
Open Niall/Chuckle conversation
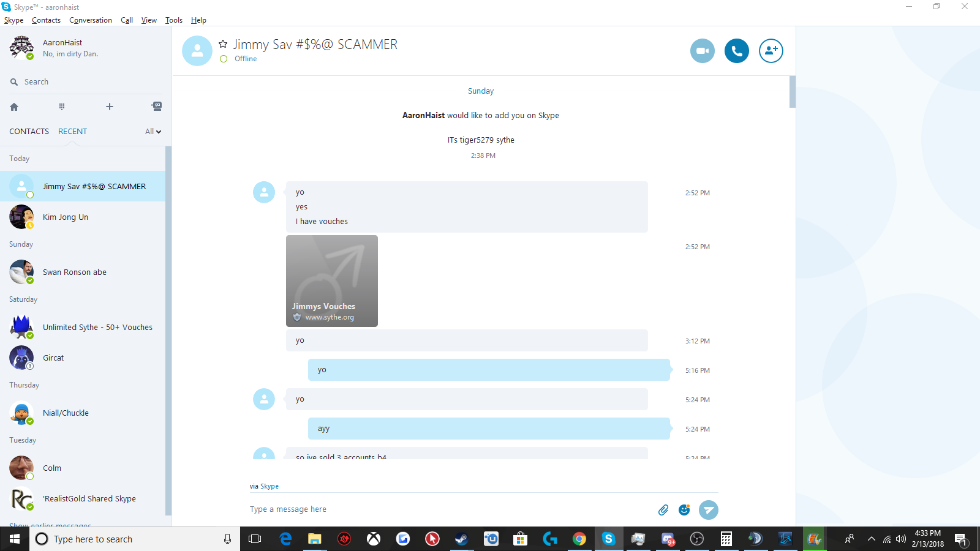tap(83, 413)
